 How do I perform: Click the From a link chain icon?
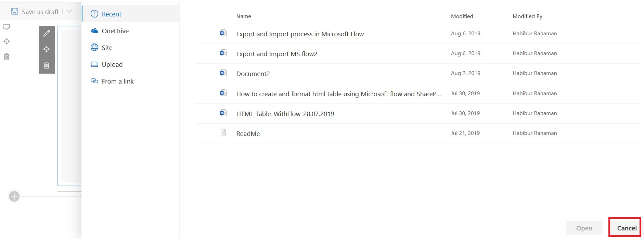(94, 81)
